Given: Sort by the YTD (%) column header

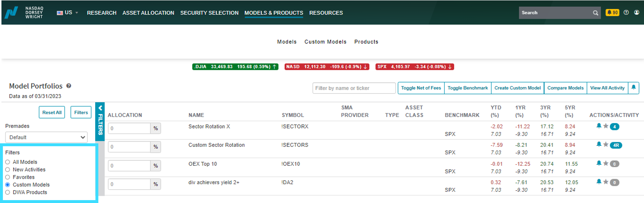Looking at the screenshot, I should pos(496,111).
